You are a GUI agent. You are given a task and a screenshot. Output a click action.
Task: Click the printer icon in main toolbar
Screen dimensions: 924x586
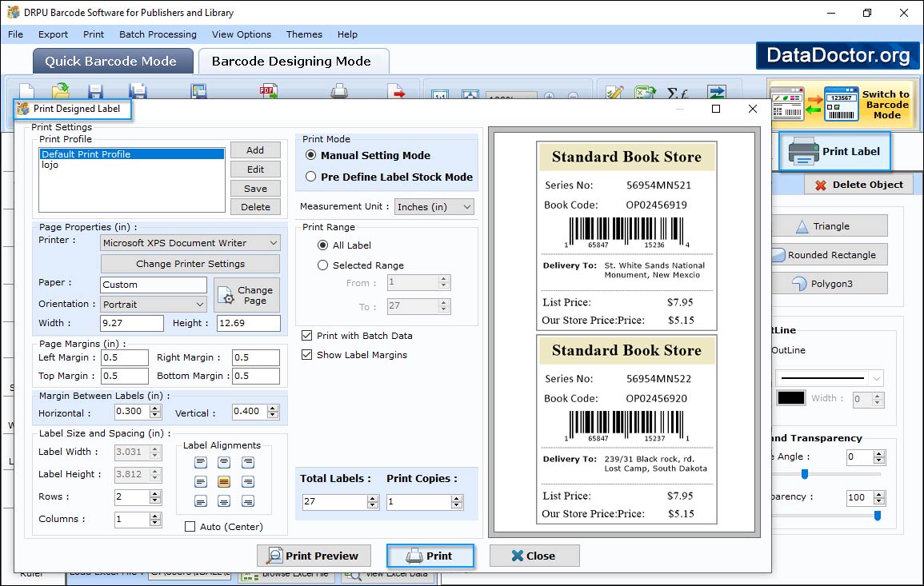339,91
